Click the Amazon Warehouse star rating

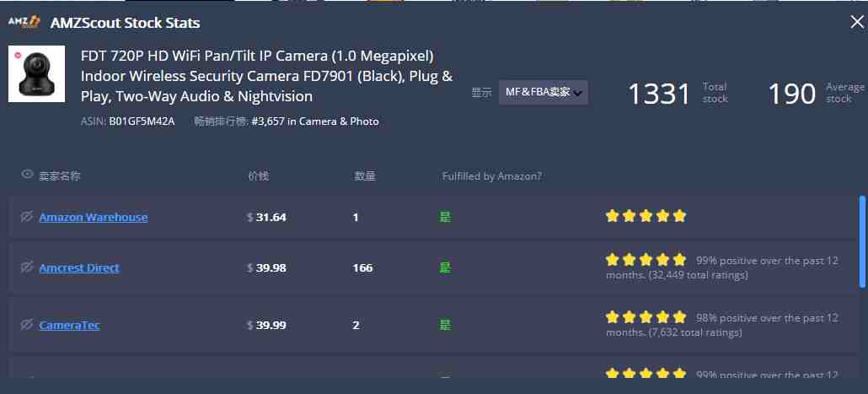point(646,216)
